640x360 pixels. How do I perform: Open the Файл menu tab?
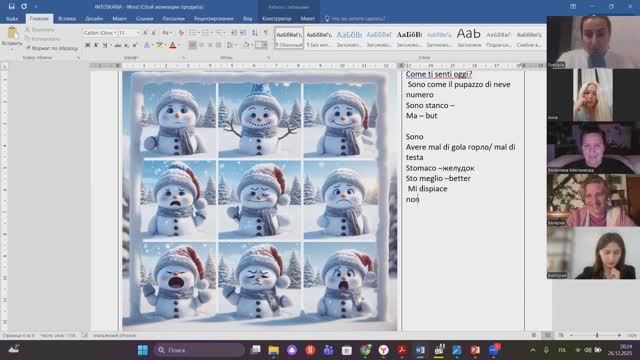12,19
